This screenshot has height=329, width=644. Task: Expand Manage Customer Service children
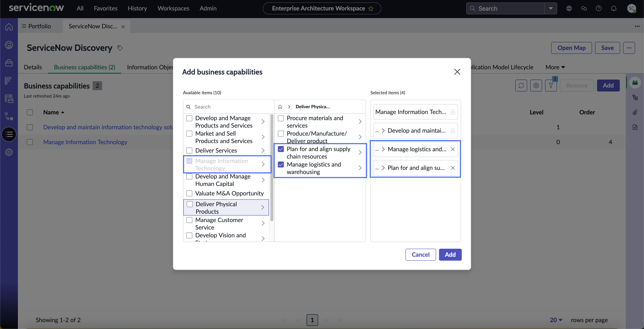263,223
